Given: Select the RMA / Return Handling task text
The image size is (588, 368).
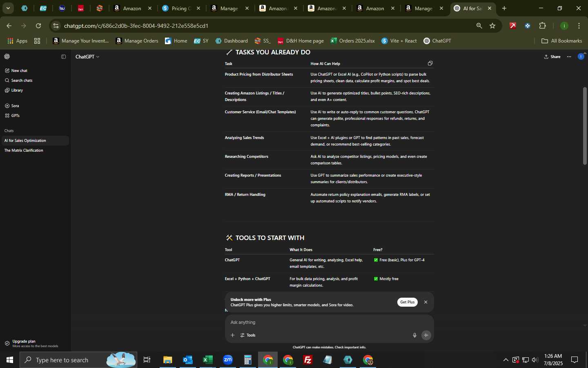Looking at the screenshot, I should (245, 195).
